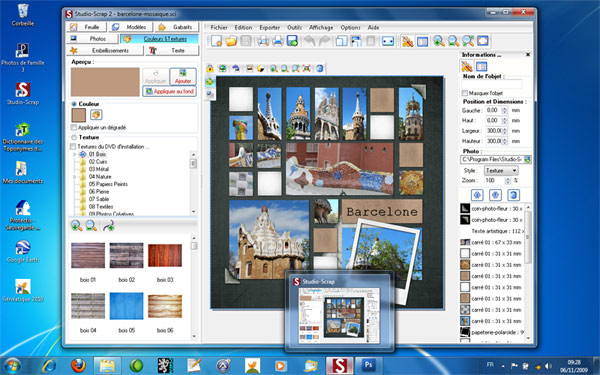Open the Edition menu
This screenshot has width=600, height=375.
pyautogui.click(x=243, y=28)
